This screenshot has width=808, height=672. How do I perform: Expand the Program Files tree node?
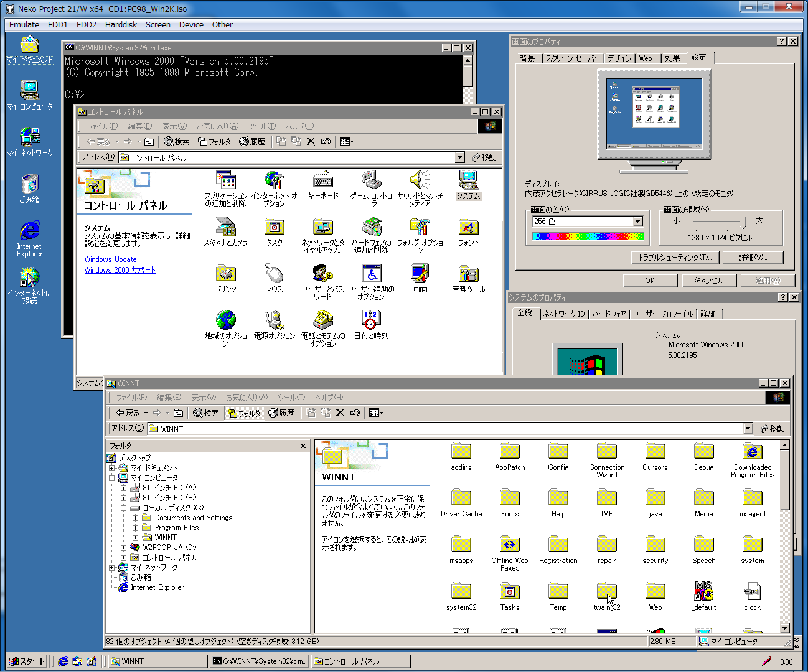coord(135,528)
